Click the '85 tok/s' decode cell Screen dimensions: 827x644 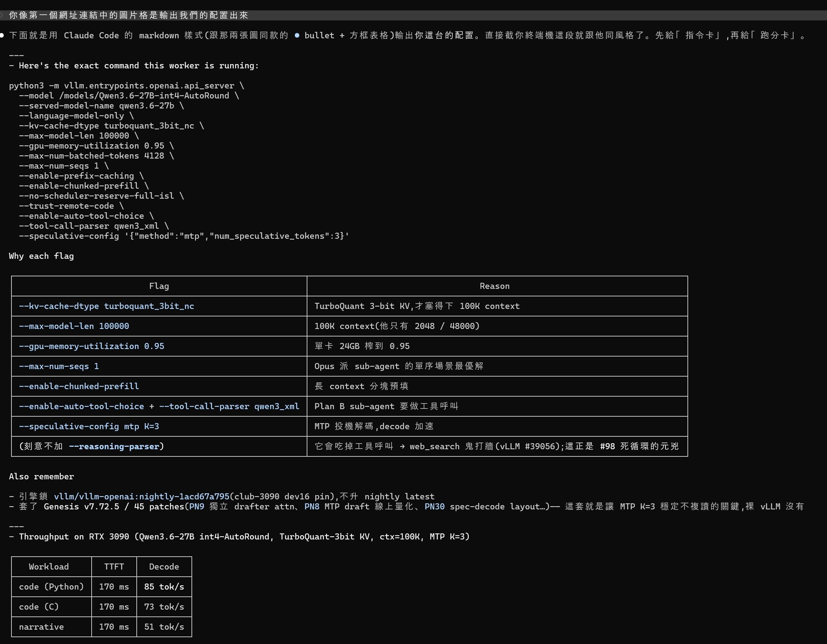click(164, 587)
